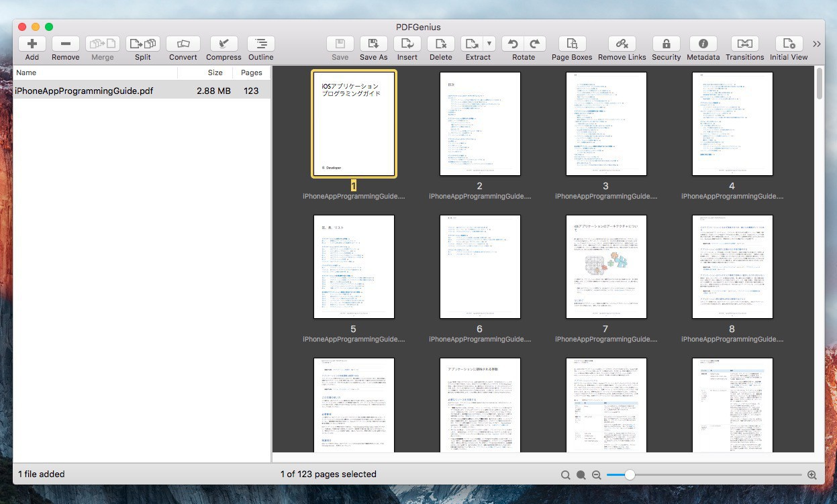This screenshot has width=837, height=504.
Task: Expand the toolbar overflow chevron
Action: (817, 44)
